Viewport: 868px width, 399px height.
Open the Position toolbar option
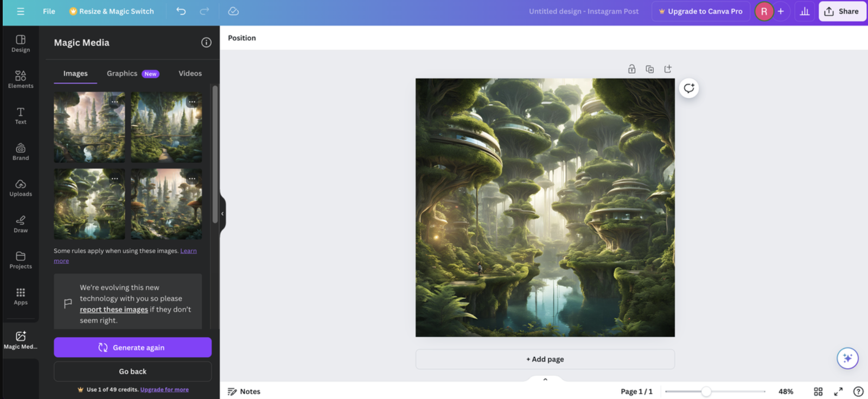(242, 38)
